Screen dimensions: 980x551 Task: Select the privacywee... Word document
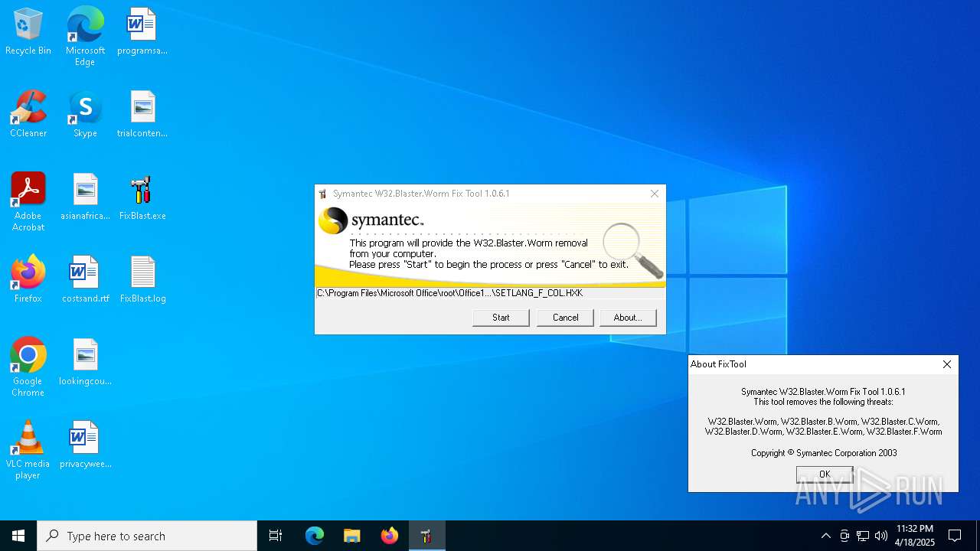(85, 445)
